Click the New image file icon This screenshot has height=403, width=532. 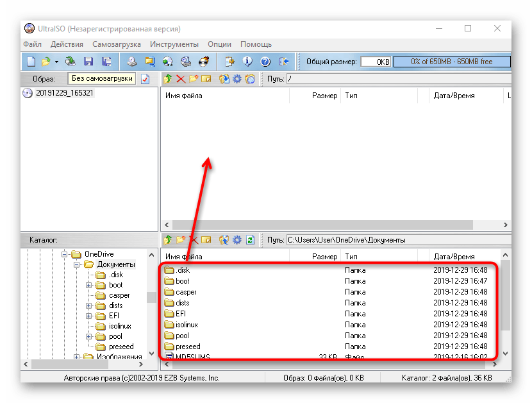[31, 62]
